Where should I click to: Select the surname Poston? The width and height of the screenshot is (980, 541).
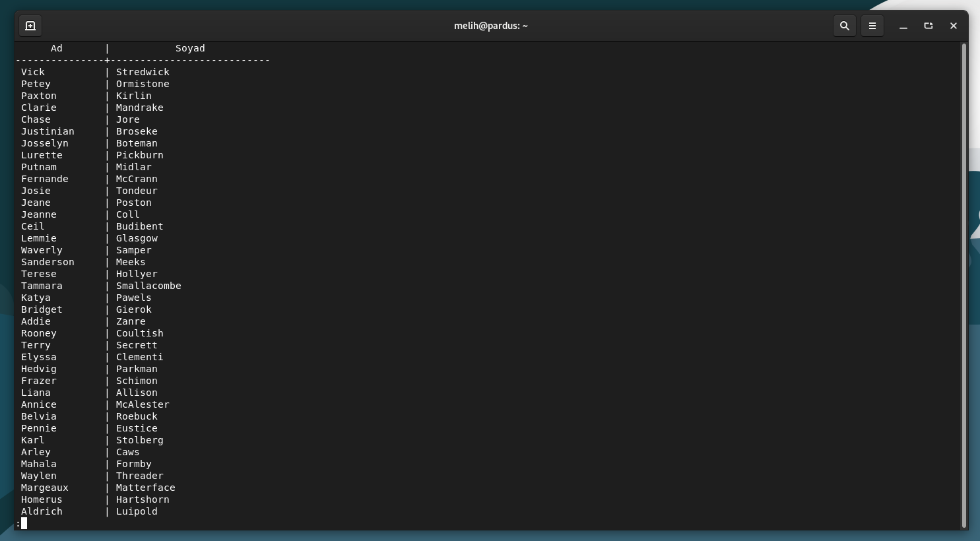click(134, 203)
